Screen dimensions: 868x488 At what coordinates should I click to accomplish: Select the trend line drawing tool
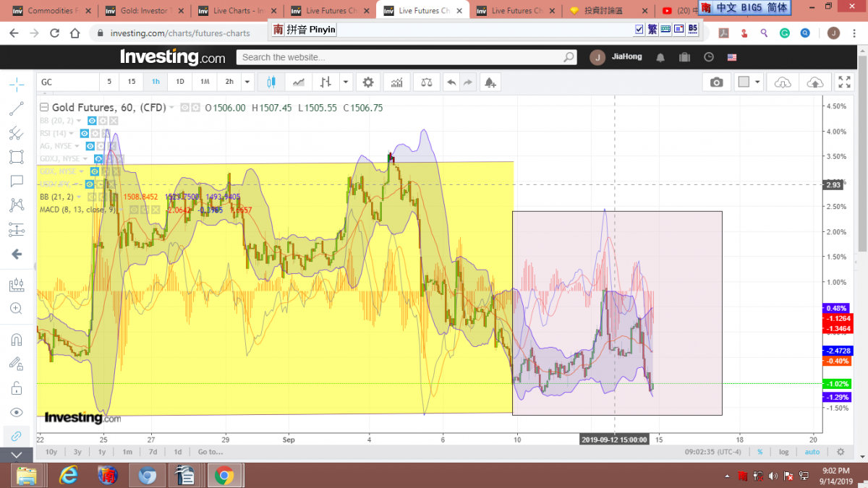tap(16, 109)
